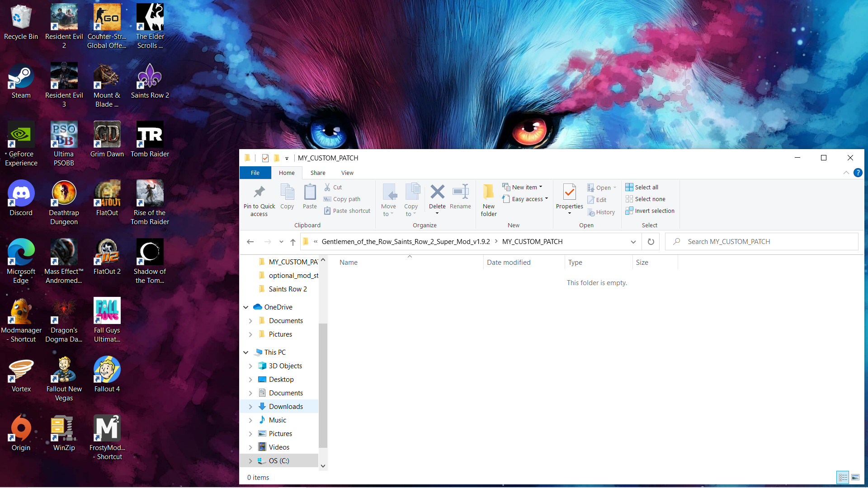Select Vortex desktop shortcut
This screenshot has width=868, height=488.
pos(21,375)
